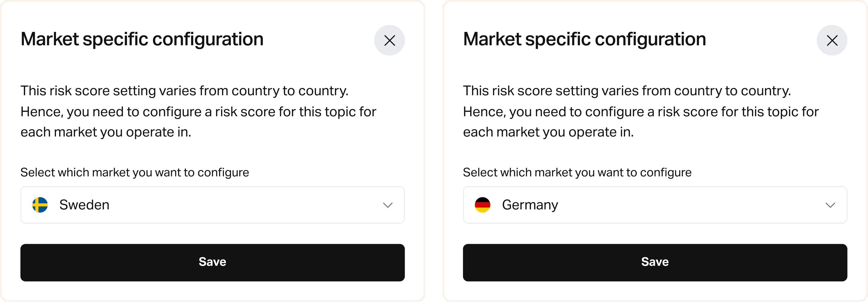Select the Germany text in market selector
868x302 pixels.
(x=530, y=205)
